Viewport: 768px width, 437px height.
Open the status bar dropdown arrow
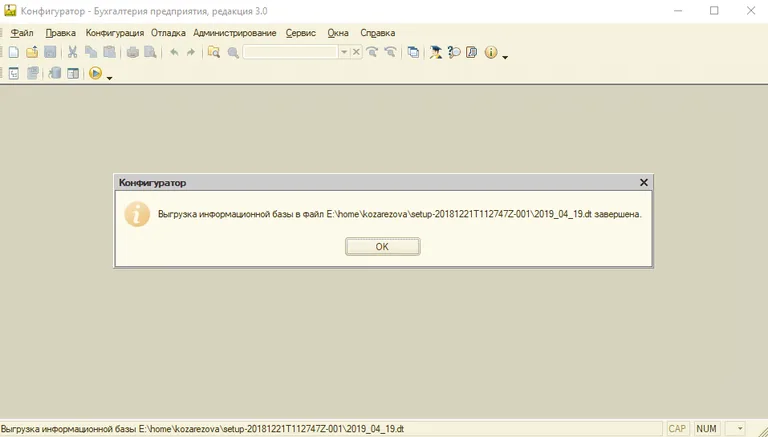(x=740, y=429)
